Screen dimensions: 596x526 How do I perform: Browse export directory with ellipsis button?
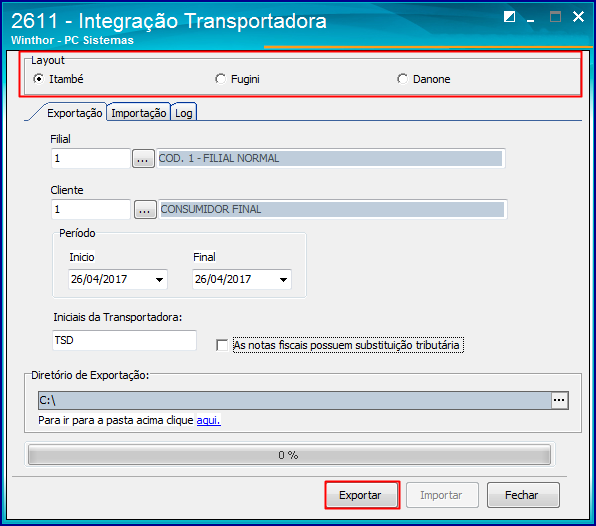560,400
